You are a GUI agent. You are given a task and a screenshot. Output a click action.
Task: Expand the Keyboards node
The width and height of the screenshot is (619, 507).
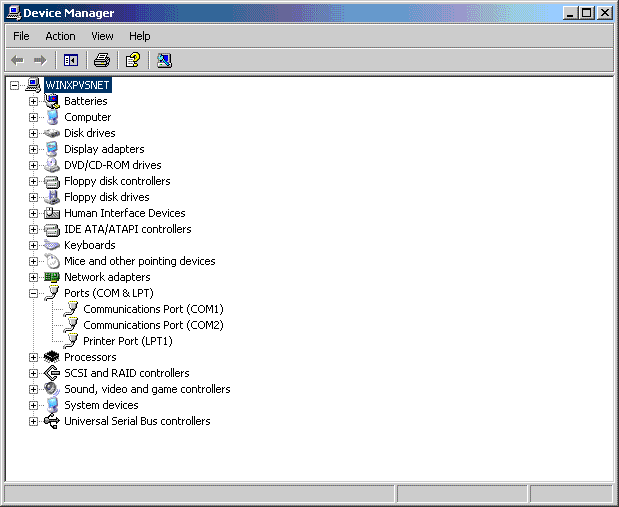[34, 245]
